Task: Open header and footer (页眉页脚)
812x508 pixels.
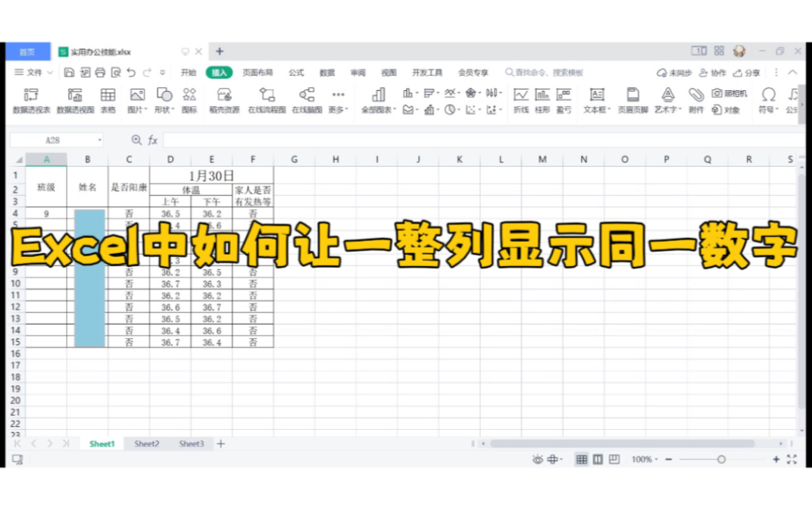Action: pyautogui.click(x=632, y=100)
